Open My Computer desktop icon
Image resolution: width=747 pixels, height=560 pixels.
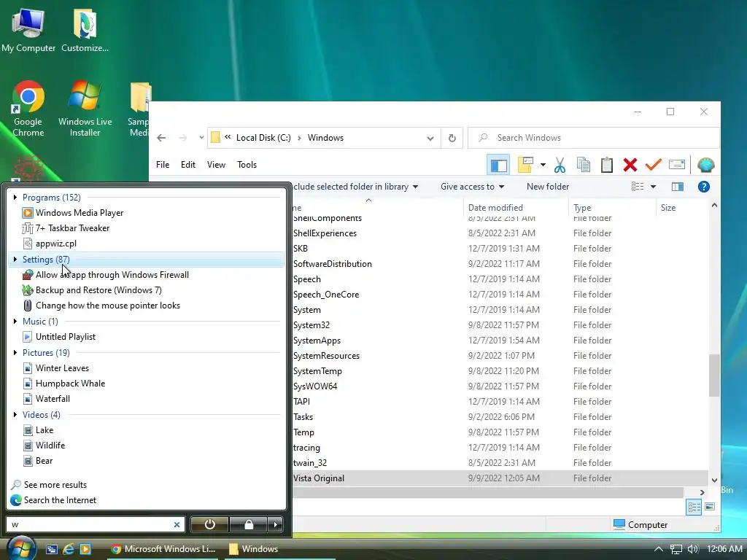pos(28,30)
